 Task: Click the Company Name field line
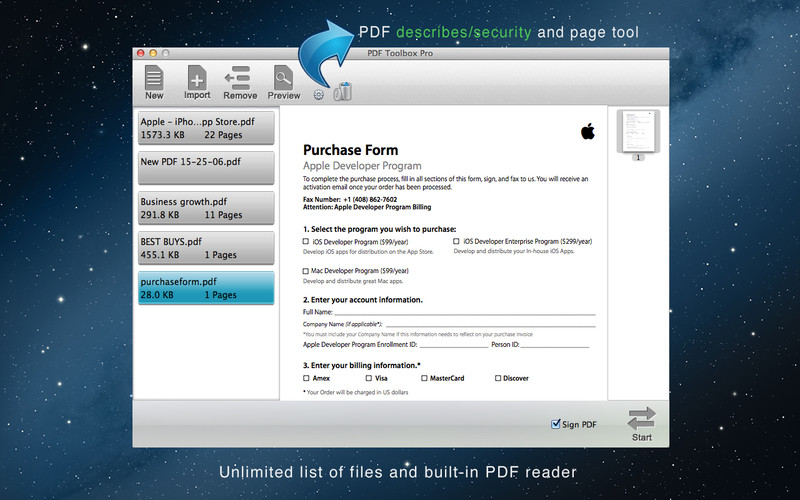(x=491, y=325)
